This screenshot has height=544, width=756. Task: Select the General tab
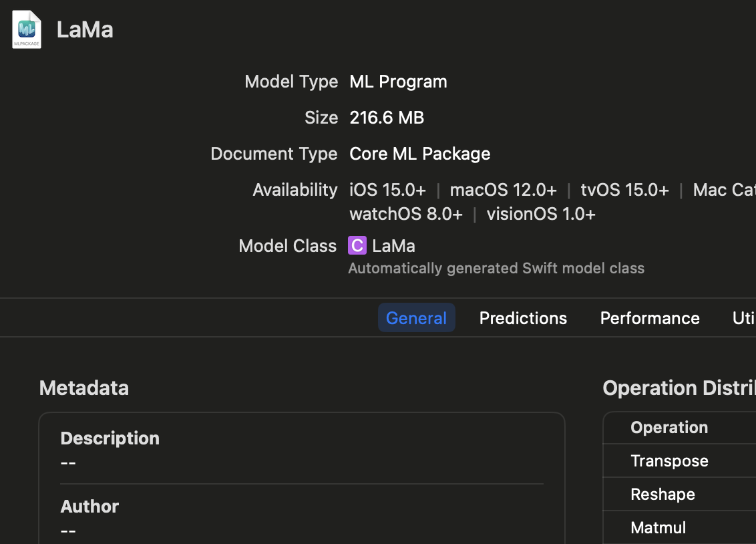[x=416, y=318]
